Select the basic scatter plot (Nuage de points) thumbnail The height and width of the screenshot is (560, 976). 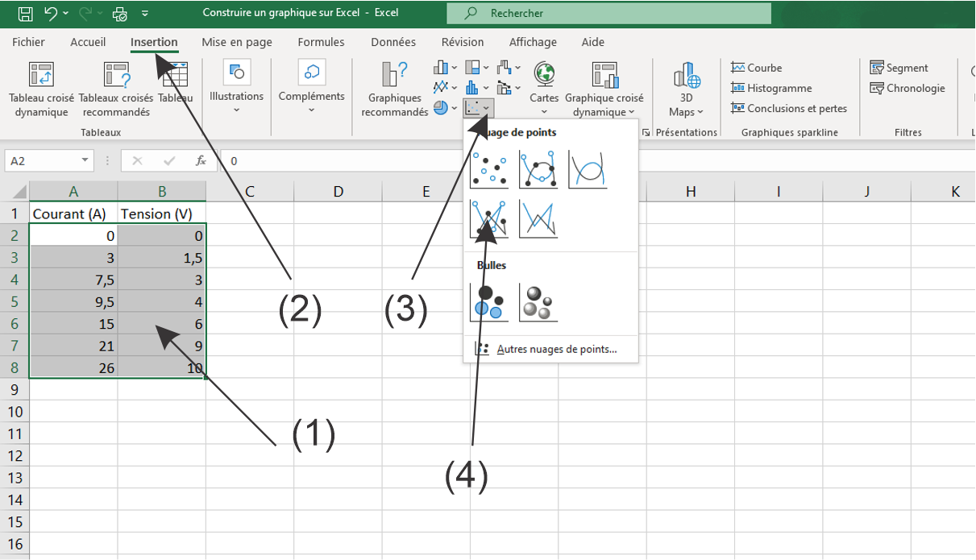(x=489, y=169)
